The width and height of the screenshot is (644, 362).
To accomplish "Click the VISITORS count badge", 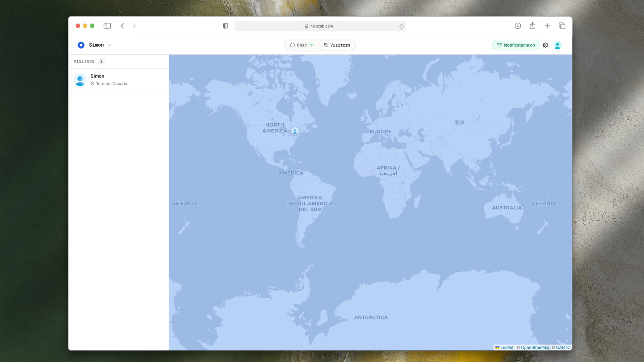I will 101,61.
